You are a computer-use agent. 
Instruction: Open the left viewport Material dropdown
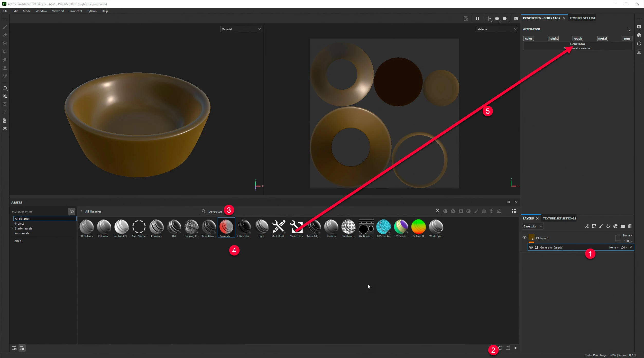click(x=241, y=29)
